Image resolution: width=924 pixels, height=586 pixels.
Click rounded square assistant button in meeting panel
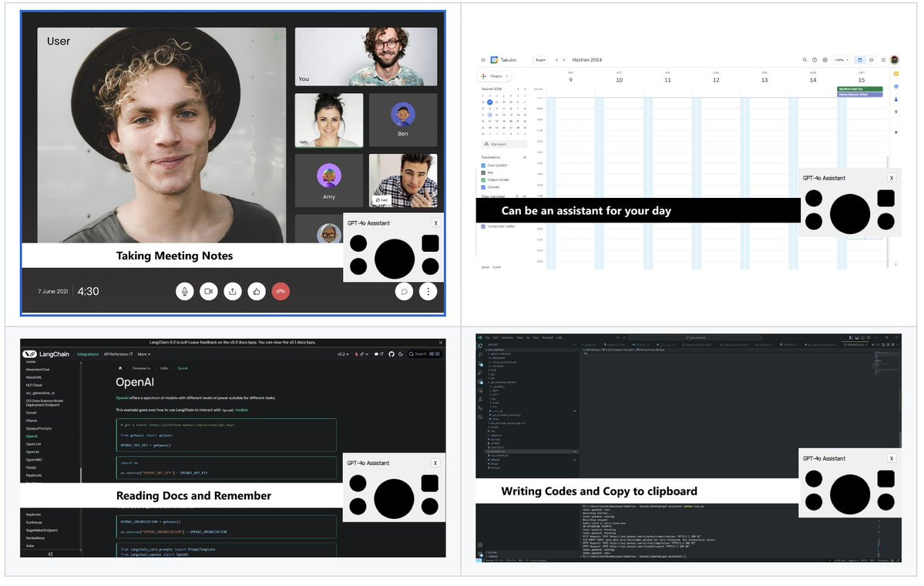430,243
